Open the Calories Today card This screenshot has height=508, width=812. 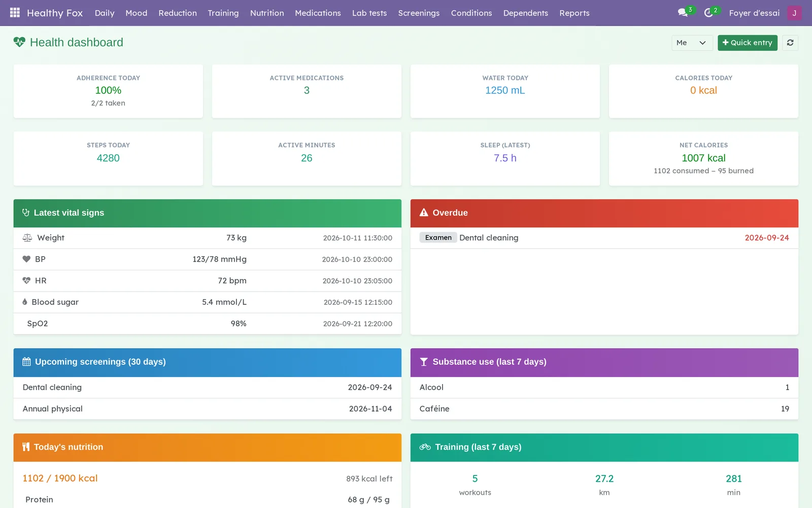point(703,91)
